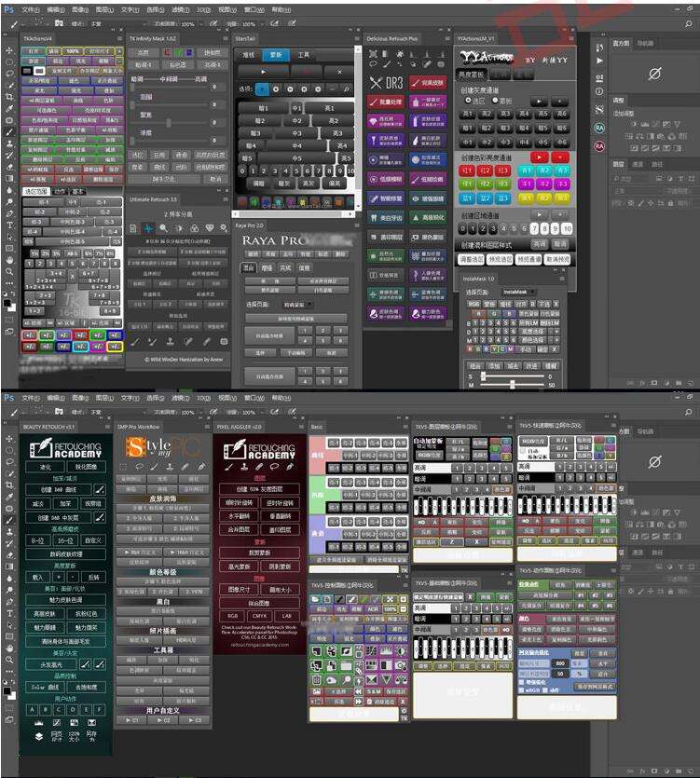700x778 pixels.
Task: Select Crop tool in upper Photoshop toolbar
Action: (x=9, y=96)
